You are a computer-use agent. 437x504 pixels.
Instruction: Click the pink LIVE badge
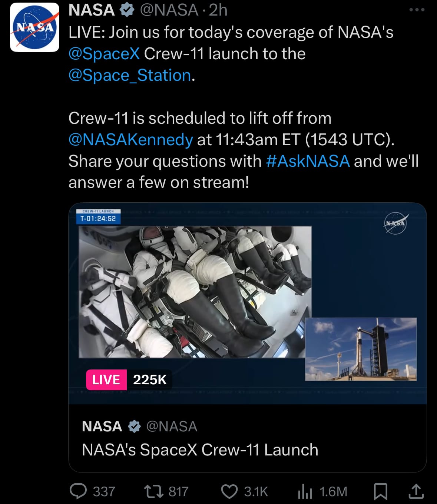(106, 380)
